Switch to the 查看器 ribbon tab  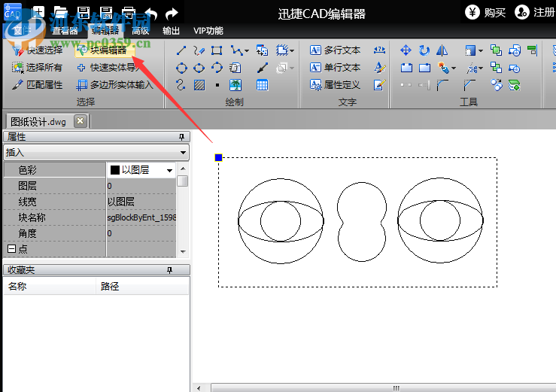tap(65, 31)
